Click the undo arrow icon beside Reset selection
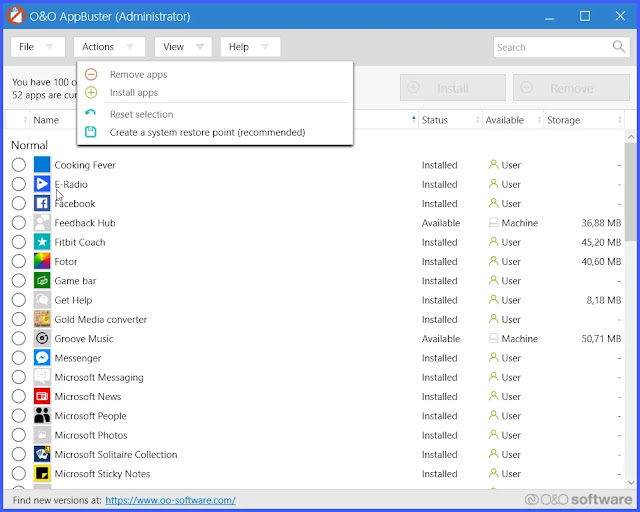This screenshot has height=512, width=640. (x=91, y=113)
